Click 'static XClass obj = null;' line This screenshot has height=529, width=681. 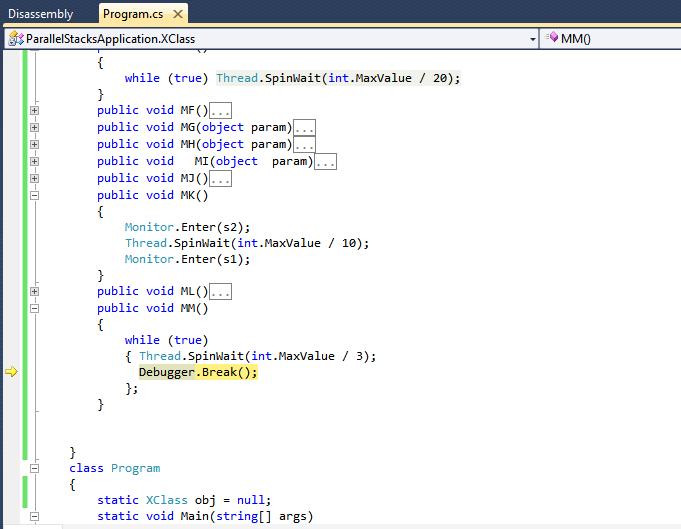tap(184, 500)
